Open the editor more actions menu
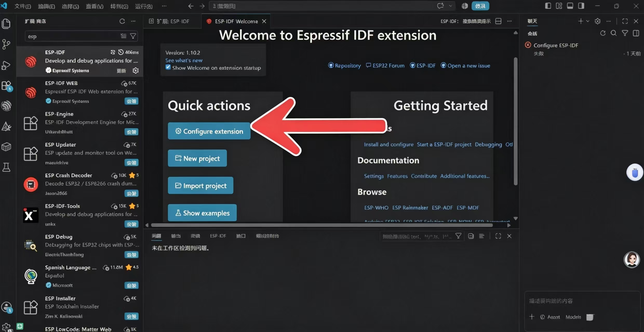Viewport: 644px width, 332px height. [x=509, y=21]
